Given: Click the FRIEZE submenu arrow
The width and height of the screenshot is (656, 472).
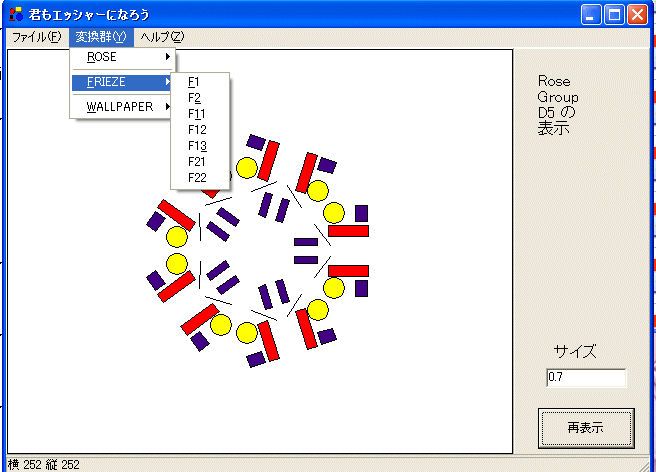Looking at the screenshot, I should 168,82.
